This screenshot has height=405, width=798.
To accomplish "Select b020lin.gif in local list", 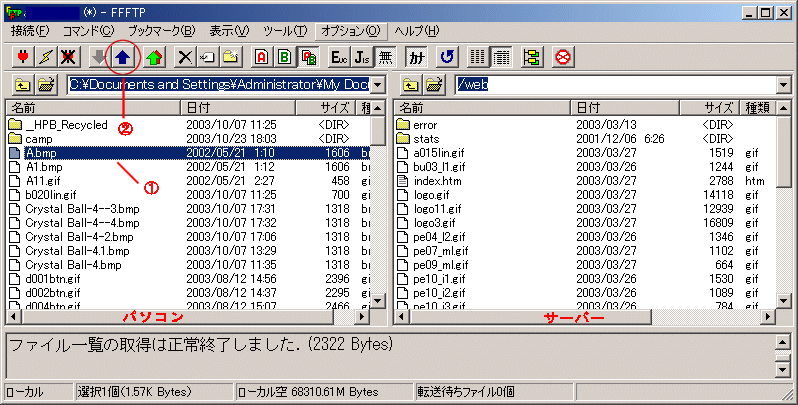I will 51,195.
